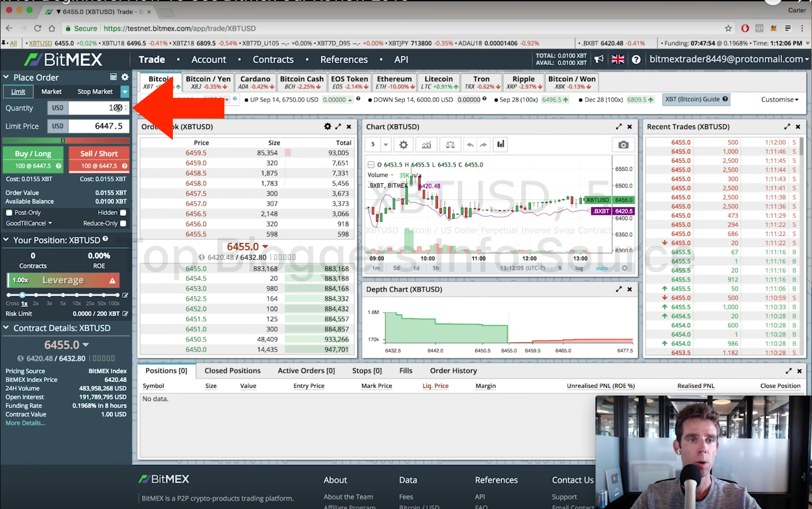Open Place Order settings gear
Viewport: 812px width, 509px height.
125,77
